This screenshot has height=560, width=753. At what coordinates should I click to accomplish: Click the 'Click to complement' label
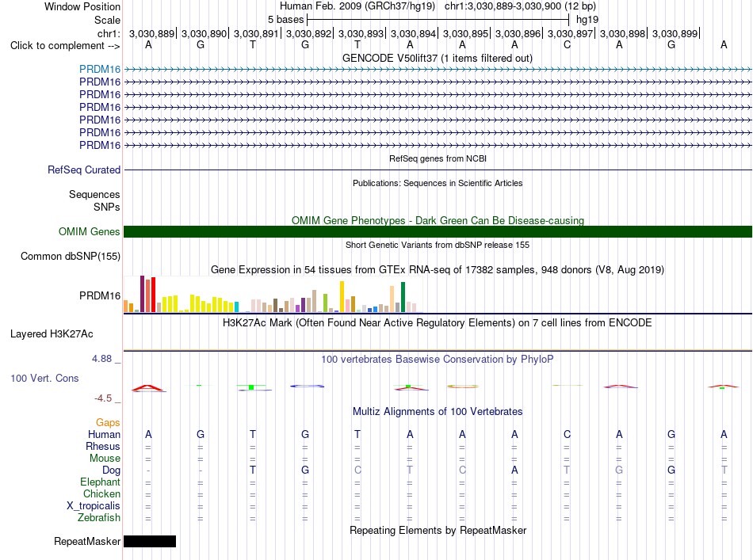65,46
